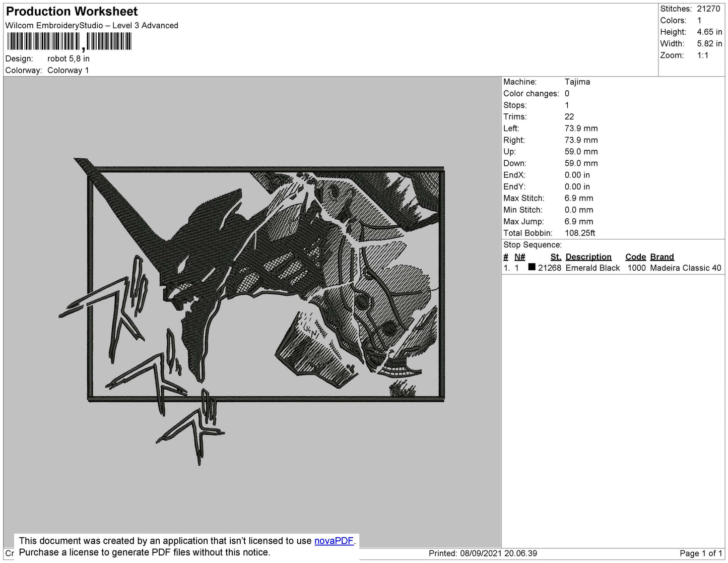This screenshot has height=563, width=728.
Task: Click the Machine value Tajima
Action: [577, 82]
